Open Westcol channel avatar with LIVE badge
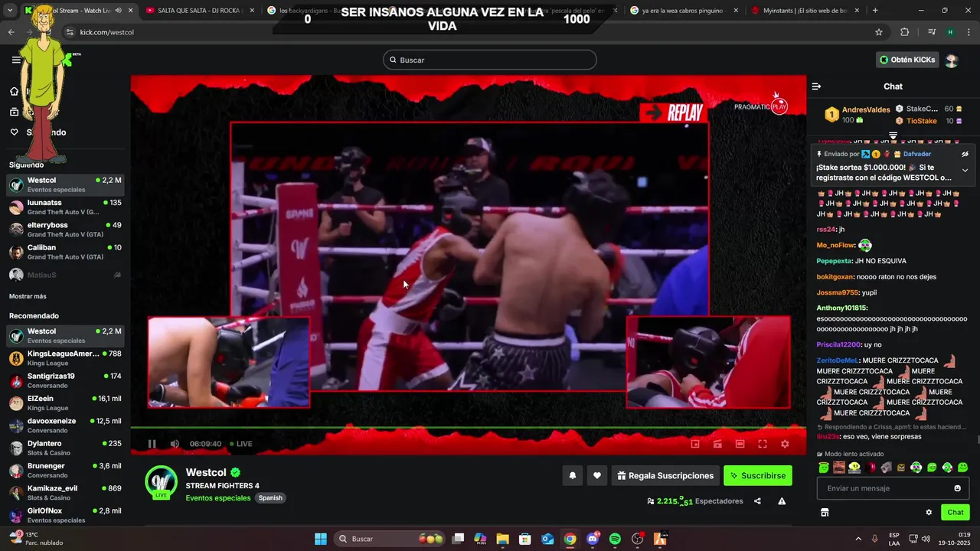This screenshot has height=551, width=980. 162,481
